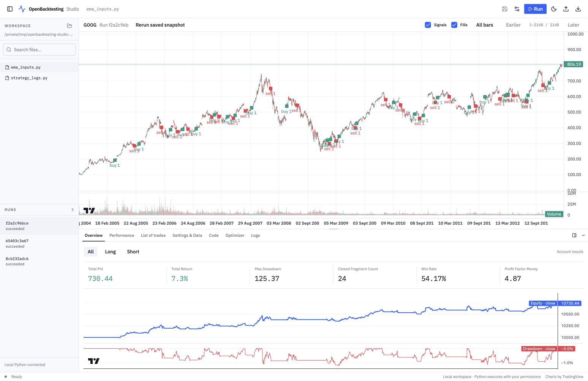Select the All filter
The height and width of the screenshot is (381, 588).
coord(91,252)
